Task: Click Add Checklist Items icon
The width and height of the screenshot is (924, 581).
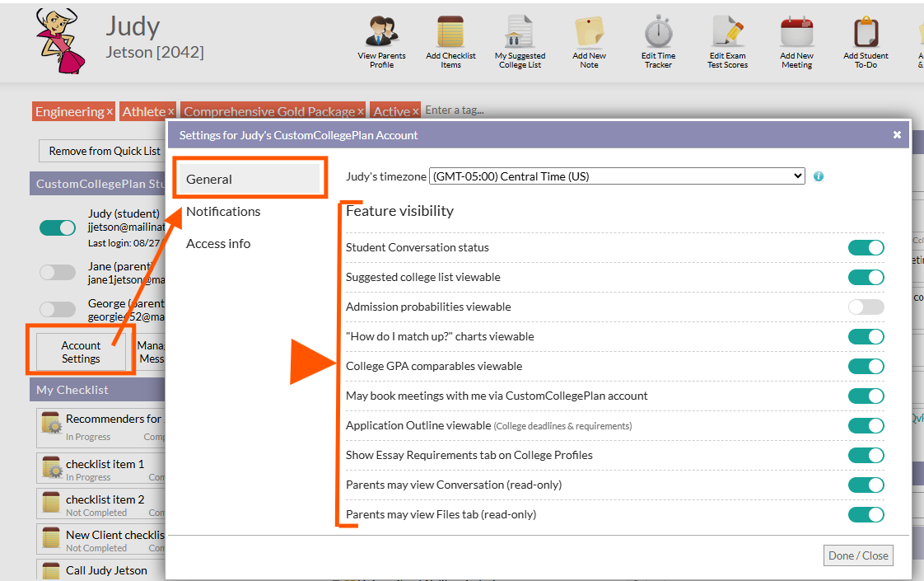Action: tap(450, 32)
